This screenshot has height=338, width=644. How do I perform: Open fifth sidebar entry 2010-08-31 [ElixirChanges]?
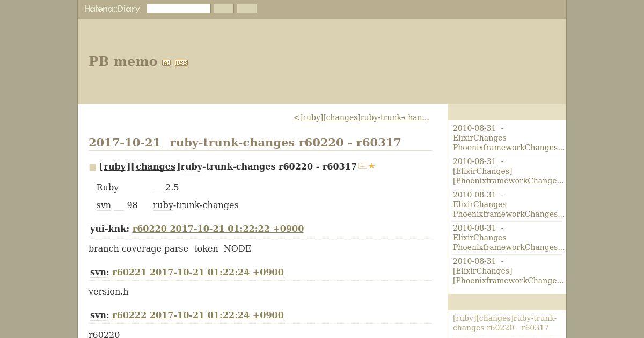(x=507, y=271)
